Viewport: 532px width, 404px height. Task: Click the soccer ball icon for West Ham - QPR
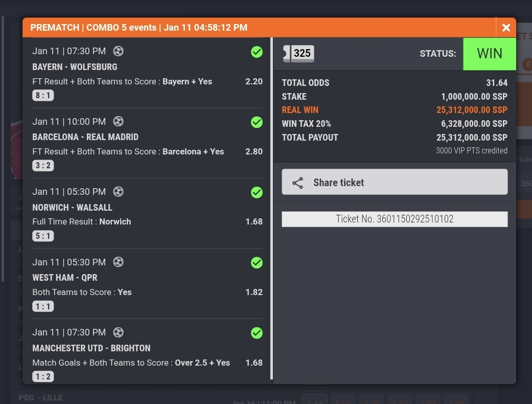point(118,262)
